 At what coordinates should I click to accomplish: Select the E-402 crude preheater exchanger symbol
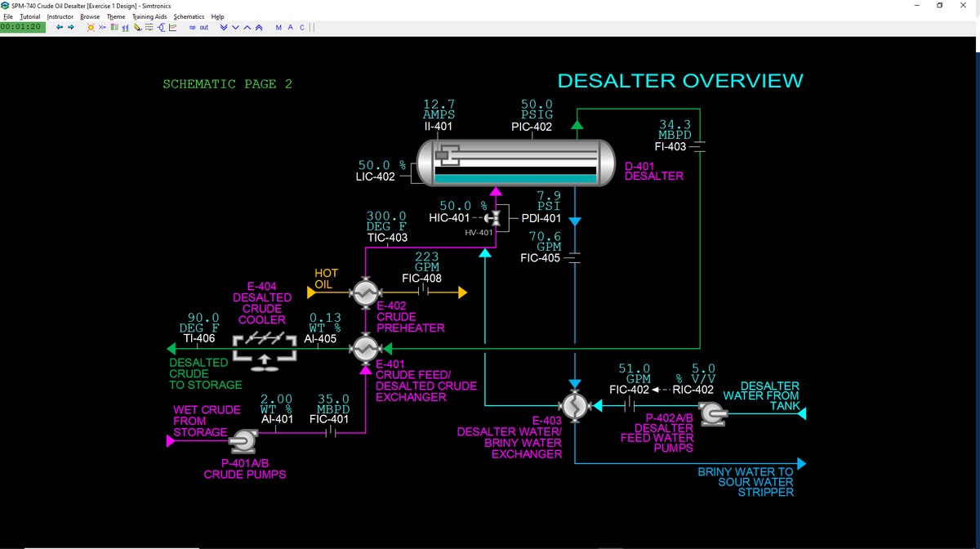(x=364, y=292)
